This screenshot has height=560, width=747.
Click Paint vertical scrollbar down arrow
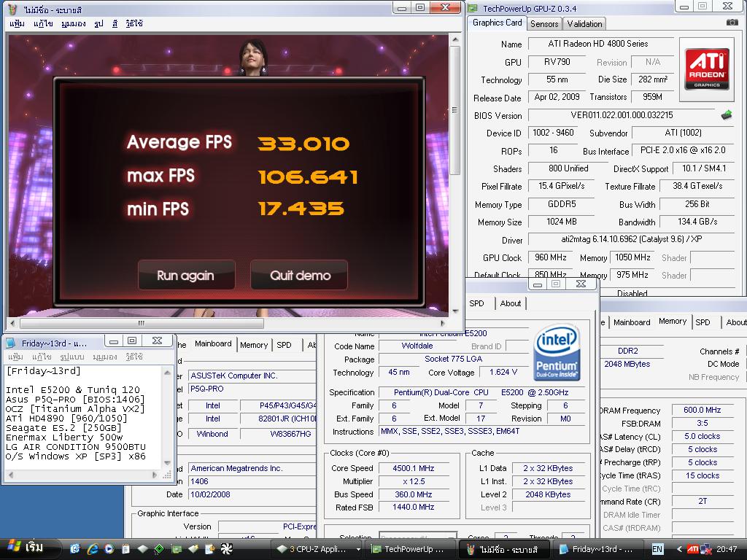coord(455,311)
